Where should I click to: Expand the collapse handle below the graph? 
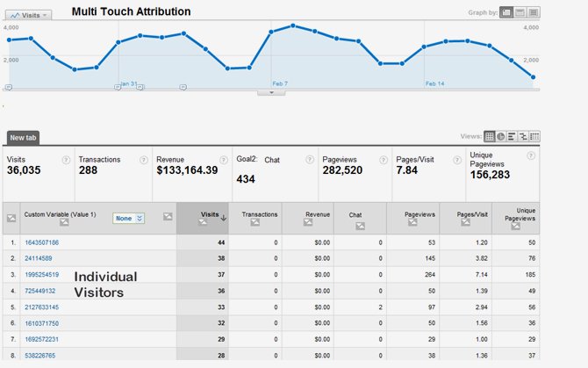point(271,92)
